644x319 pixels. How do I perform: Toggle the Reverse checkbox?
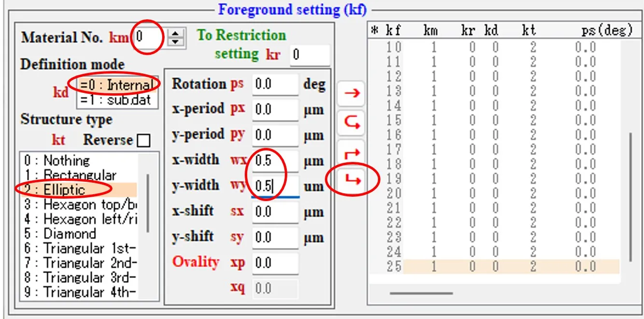pos(143,141)
